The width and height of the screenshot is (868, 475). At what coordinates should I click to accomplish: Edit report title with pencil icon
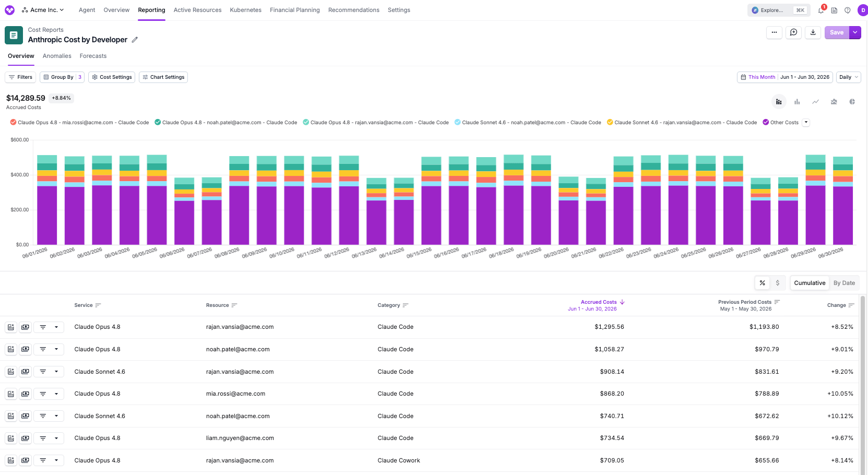135,40
